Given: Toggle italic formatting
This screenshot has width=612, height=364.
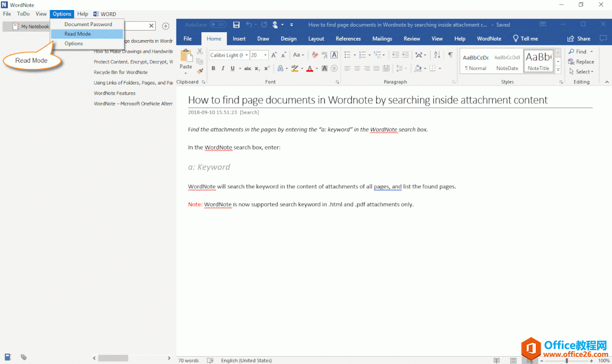Looking at the screenshot, I should 223,68.
